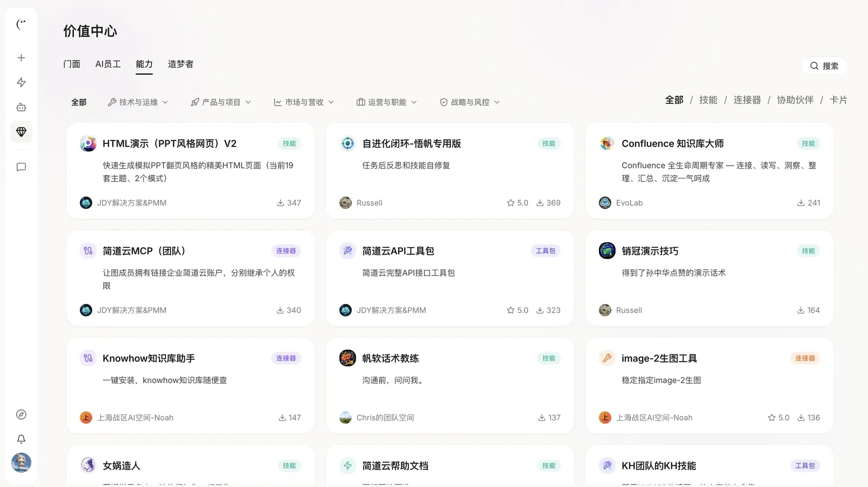
Task: Select 全部 in the type filter
Action: click(x=674, y=100)
